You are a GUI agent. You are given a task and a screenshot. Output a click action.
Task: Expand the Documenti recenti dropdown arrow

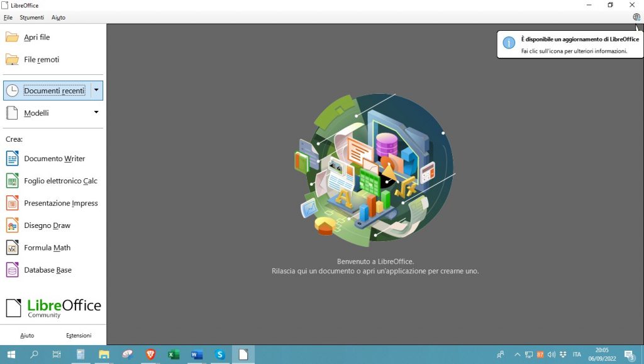[96, 90]
